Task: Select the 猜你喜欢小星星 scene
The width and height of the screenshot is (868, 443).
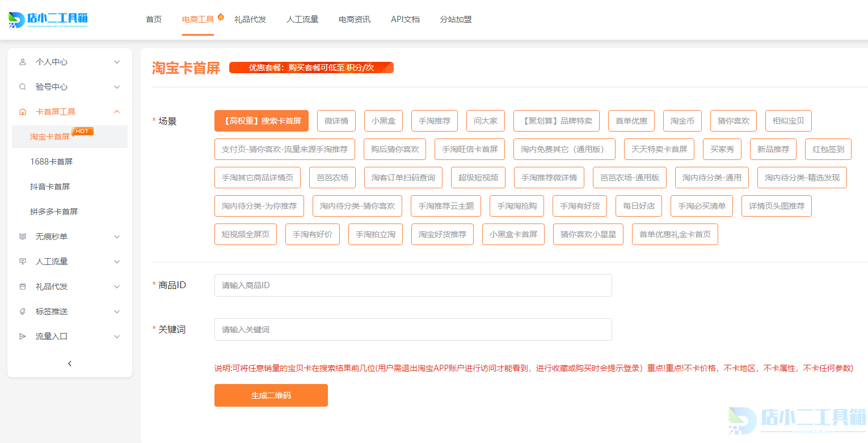Action: pos(588,234)
